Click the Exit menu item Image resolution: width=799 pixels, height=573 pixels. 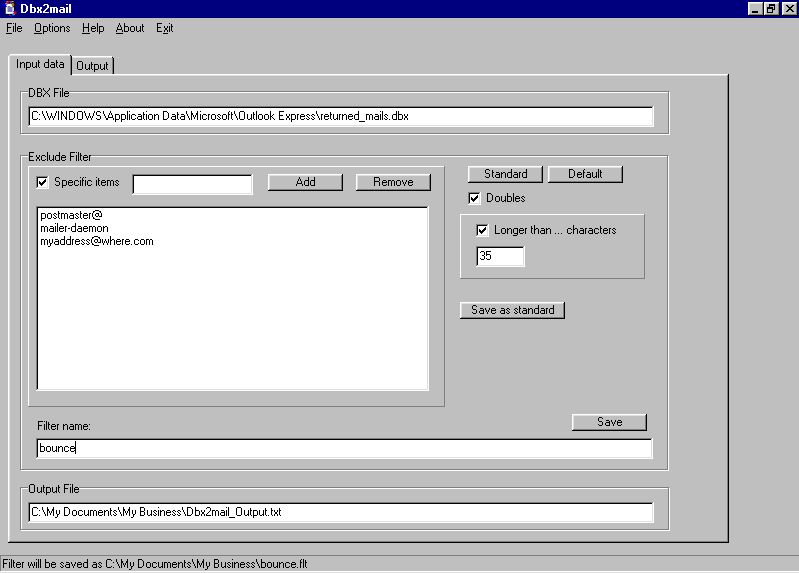pyautogui.click(x=165, y=28)
